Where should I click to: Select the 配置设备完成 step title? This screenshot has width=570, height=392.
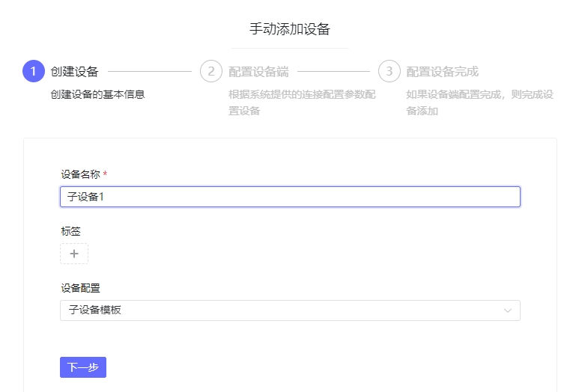click(443, 72)
